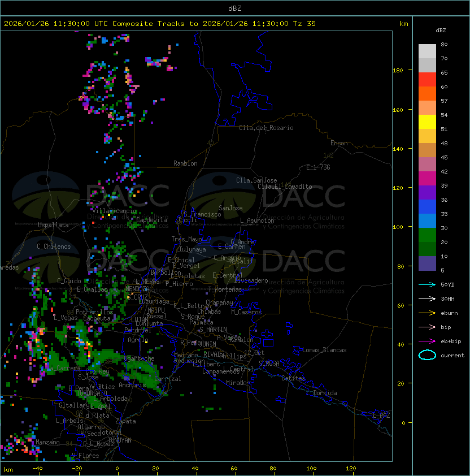470x476 pixels.
Task: Click the 180 km axis tick label
Action: point(398,71)
